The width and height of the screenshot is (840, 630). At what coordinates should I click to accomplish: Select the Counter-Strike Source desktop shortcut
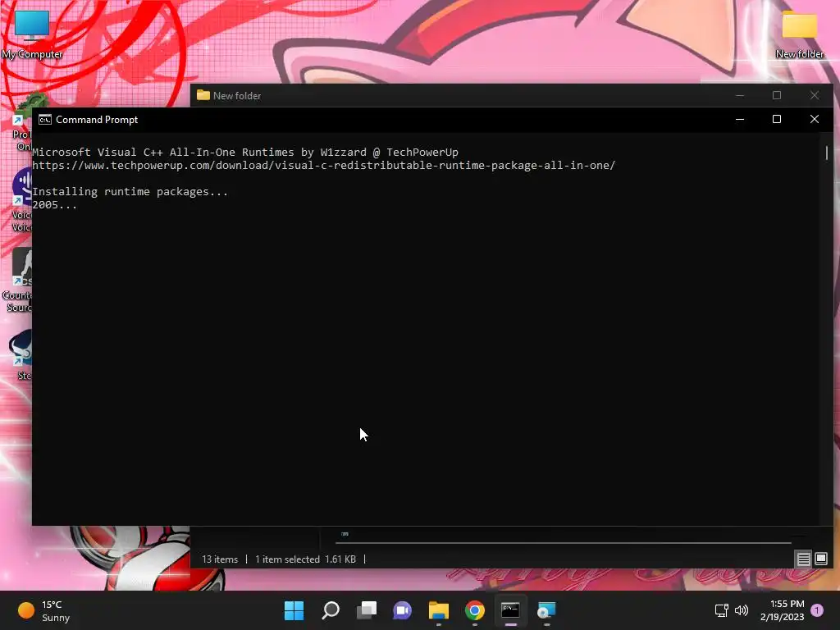click(18, 281)
